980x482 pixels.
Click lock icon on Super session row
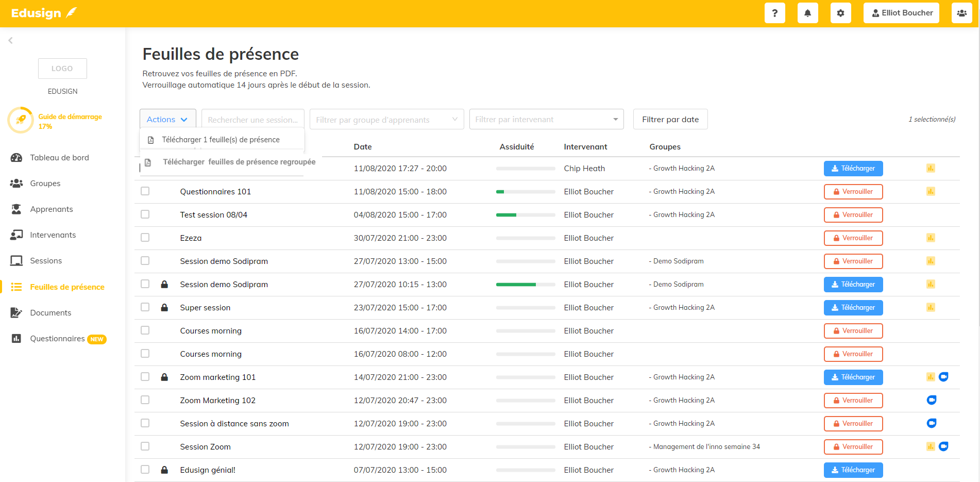point(164,307)
